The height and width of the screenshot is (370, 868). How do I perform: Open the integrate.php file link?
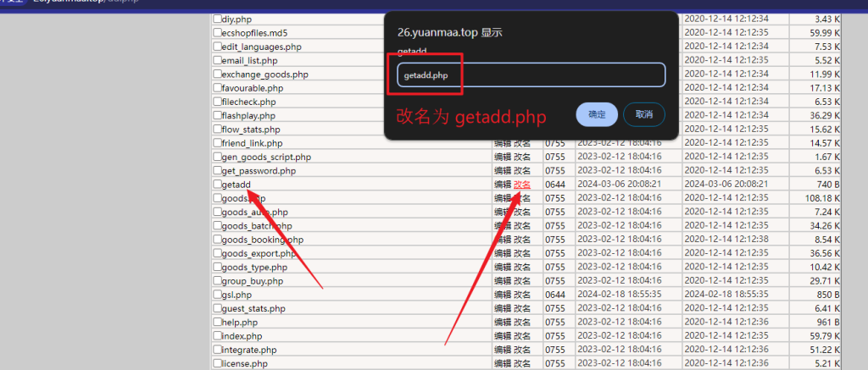pos(249,350)
